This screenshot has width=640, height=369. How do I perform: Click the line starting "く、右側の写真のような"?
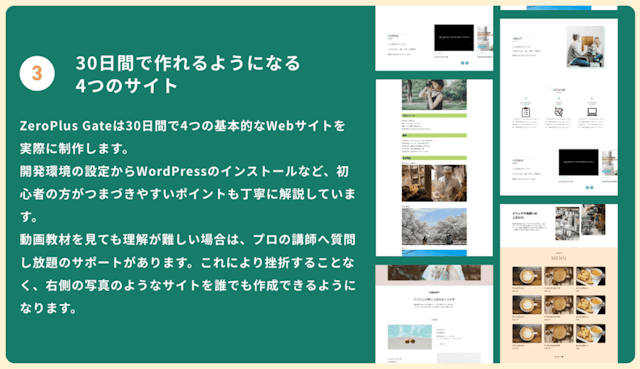(x=187, y=285)
